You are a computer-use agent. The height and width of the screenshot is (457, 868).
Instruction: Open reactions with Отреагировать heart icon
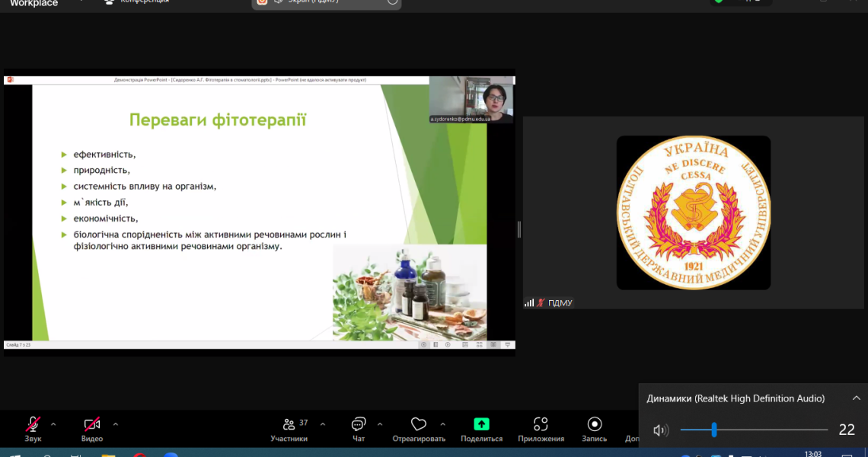coord(419,430)
